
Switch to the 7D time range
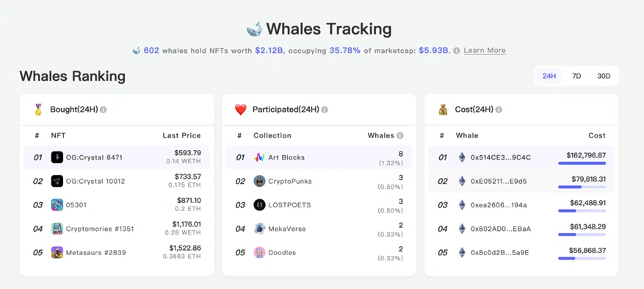[576, 76]
